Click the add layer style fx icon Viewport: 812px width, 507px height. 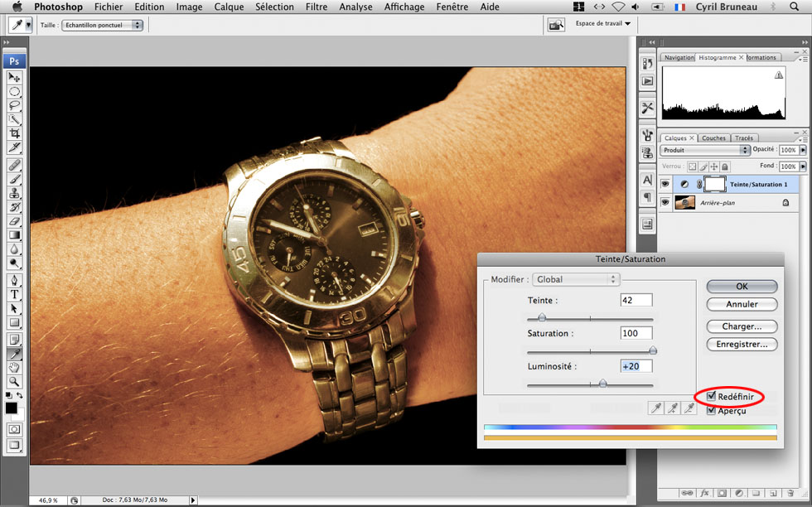click(x=705, y=494)
